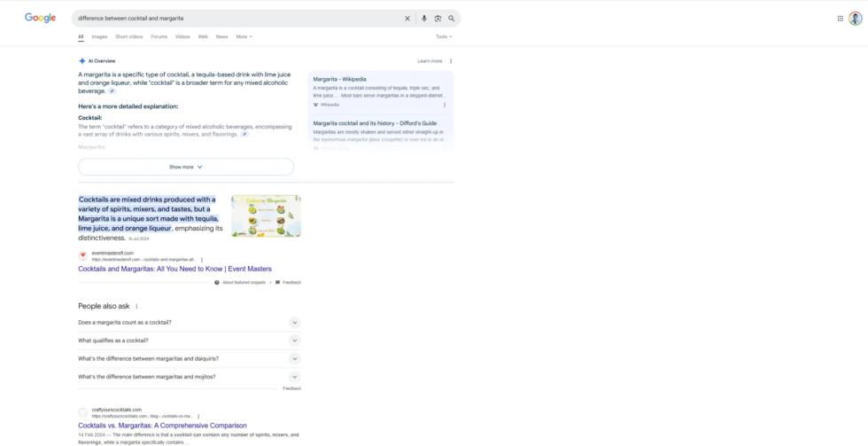Switch to the Forums tab
868x446 pixels.
tap(159, 36)
